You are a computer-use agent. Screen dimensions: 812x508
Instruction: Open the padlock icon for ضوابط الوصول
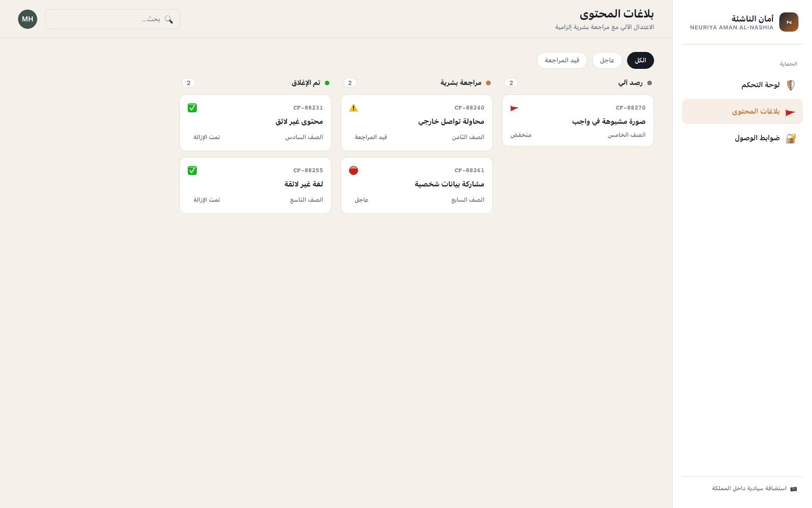pyautogui.click(x=791, y=138)
